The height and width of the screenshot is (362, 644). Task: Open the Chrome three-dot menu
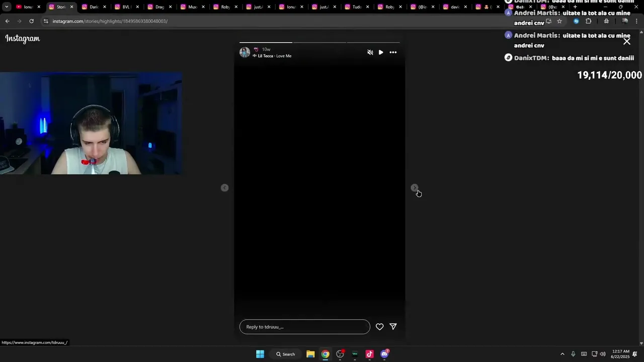click(636, 21)
